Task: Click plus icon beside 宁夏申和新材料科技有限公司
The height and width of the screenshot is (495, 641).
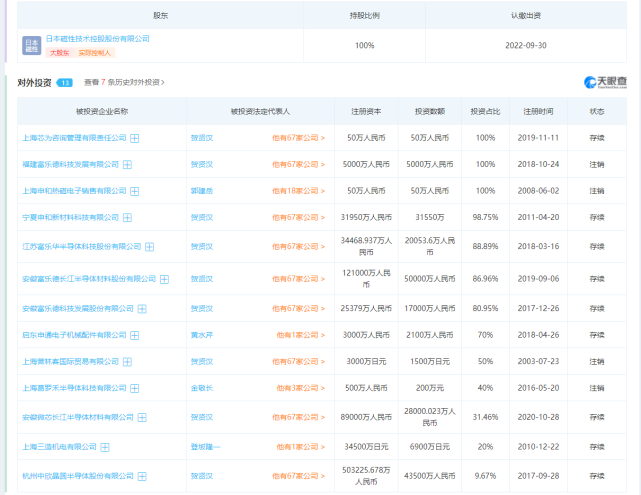Action: [x=127, y=217]
